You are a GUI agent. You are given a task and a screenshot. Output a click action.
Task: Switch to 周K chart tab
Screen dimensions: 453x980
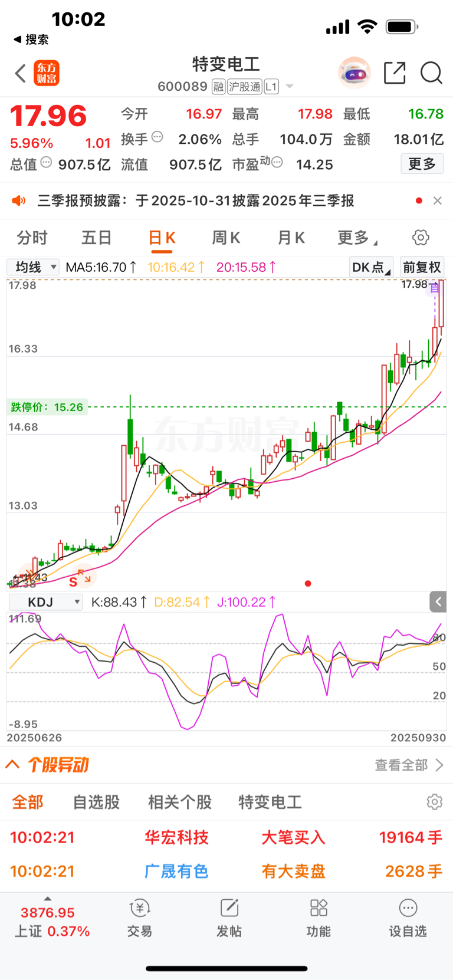coord(226,238)
